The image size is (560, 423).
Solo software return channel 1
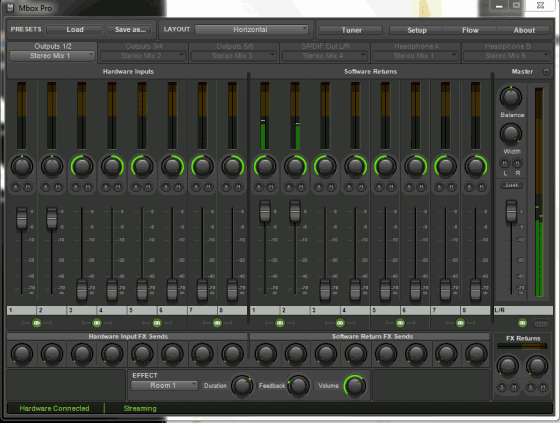tap(259, 186)
